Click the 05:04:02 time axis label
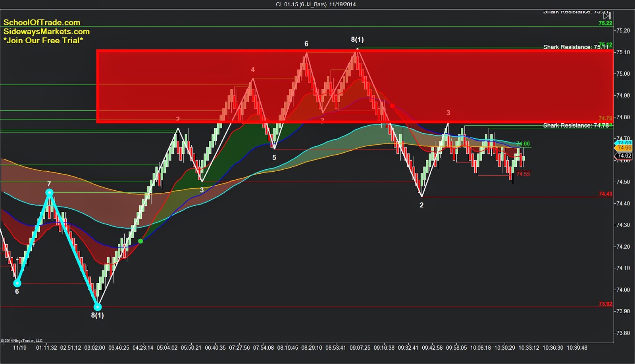The height and width of the screenshot is (364, 635). (x=167, y=348)
